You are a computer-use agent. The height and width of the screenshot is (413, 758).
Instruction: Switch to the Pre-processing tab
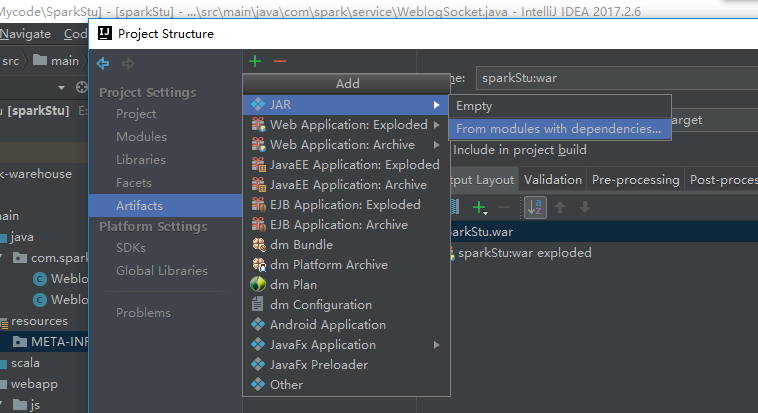click(x=635, y=180)
